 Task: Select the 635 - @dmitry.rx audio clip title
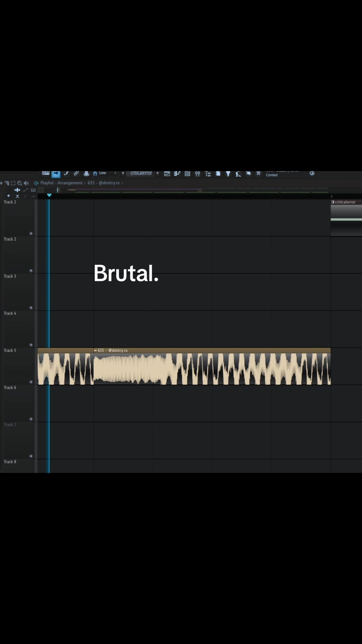click(113, 351)
